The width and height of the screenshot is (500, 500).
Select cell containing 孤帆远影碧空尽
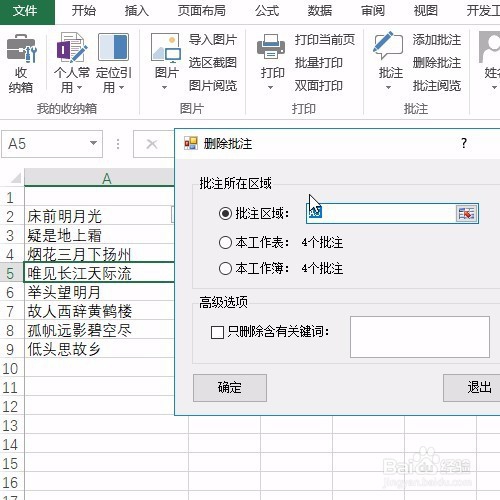99,330
